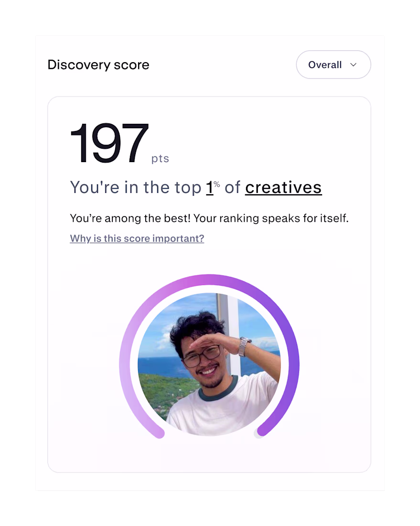Click the top of the purple score arc

point(209,280)
